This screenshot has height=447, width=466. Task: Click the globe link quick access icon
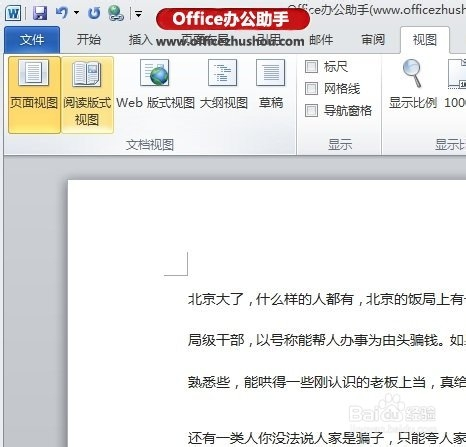tap(116, 13)
